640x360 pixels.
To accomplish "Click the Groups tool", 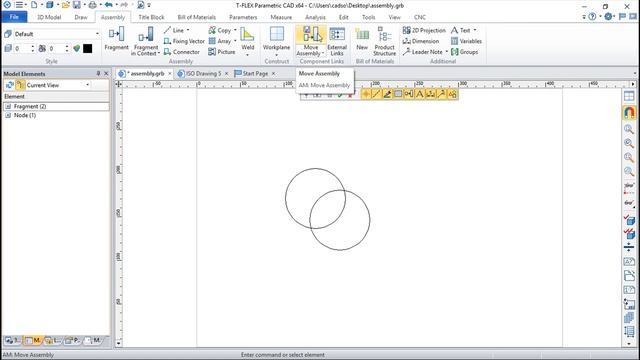I will [x=464, y=52].
